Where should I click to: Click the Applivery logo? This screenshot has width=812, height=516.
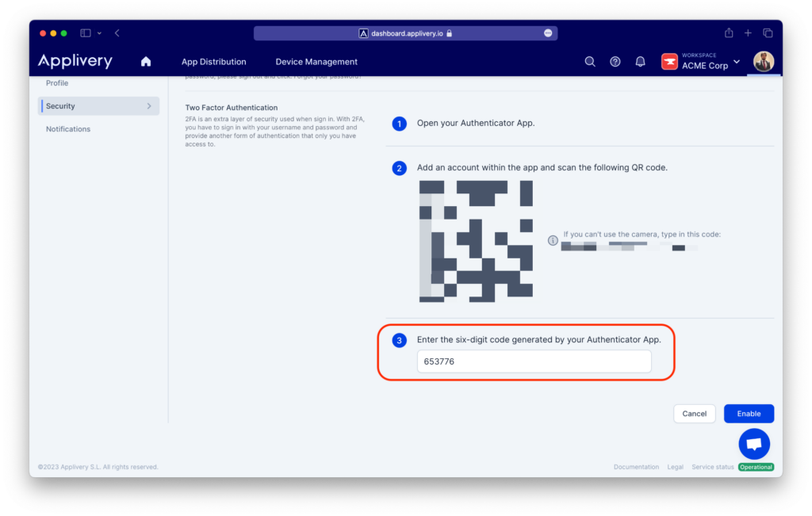(x=75, y=61)
